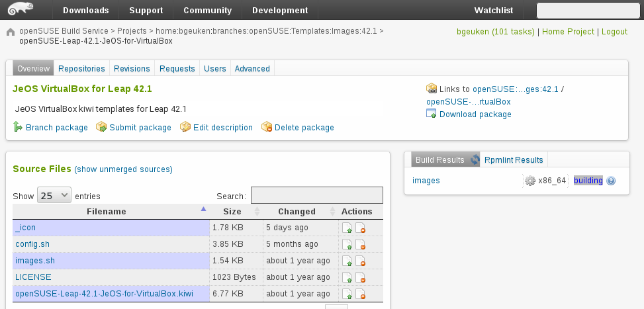Refresh build results with the reload icon
This screenshot has height=309, width=644.
(x=475, y=160)
